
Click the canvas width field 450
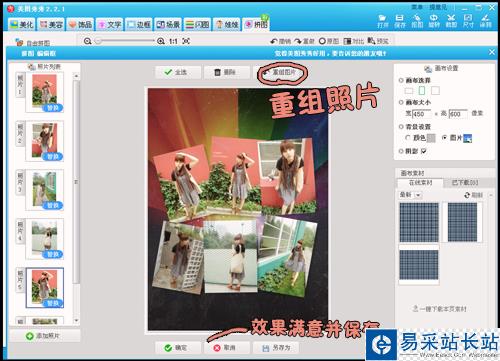[421, 114]
